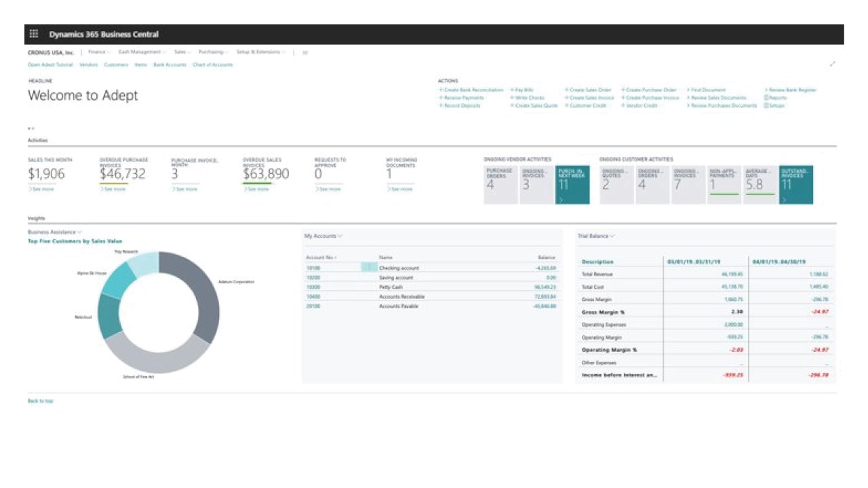Click Write Checks action

pos(528,98)
